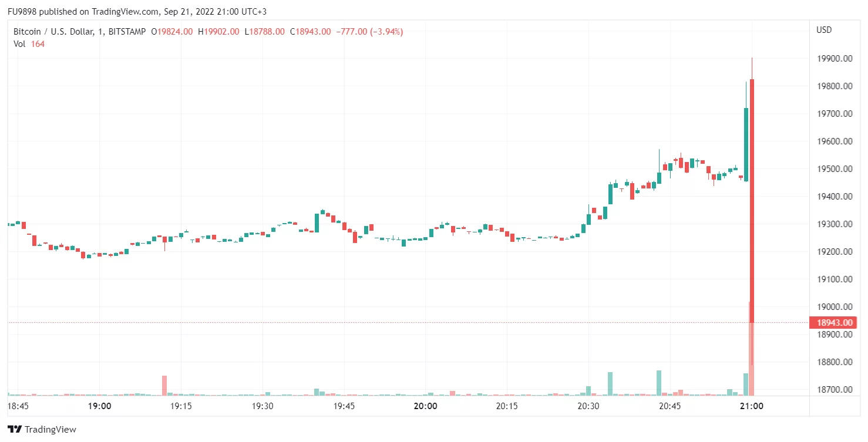Viewport: 868px width, 442px height.
Task: Click the Vol 164 volume indicator label
Action: 29,44
